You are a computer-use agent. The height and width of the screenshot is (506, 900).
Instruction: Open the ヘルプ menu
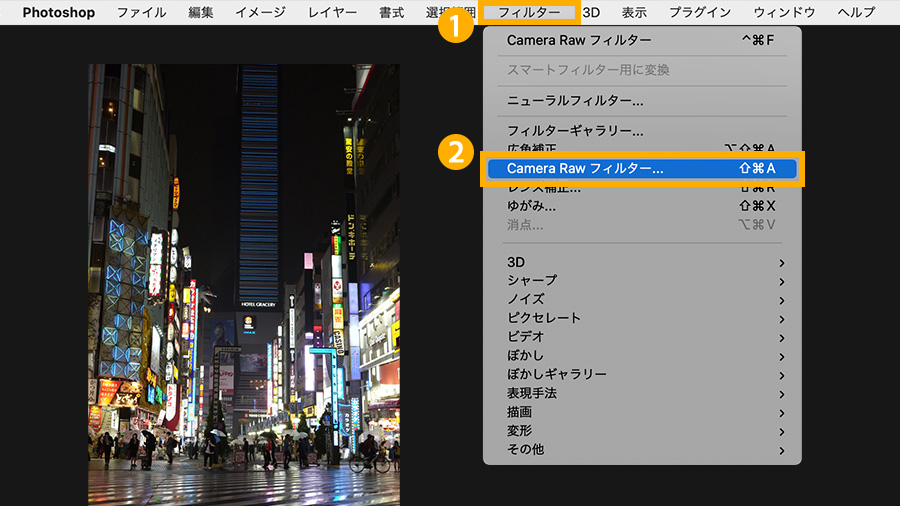click(856, 12)
